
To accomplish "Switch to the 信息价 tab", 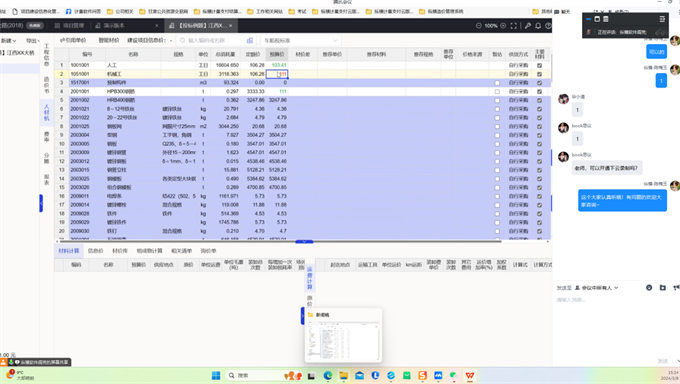I will pos(95,251).
